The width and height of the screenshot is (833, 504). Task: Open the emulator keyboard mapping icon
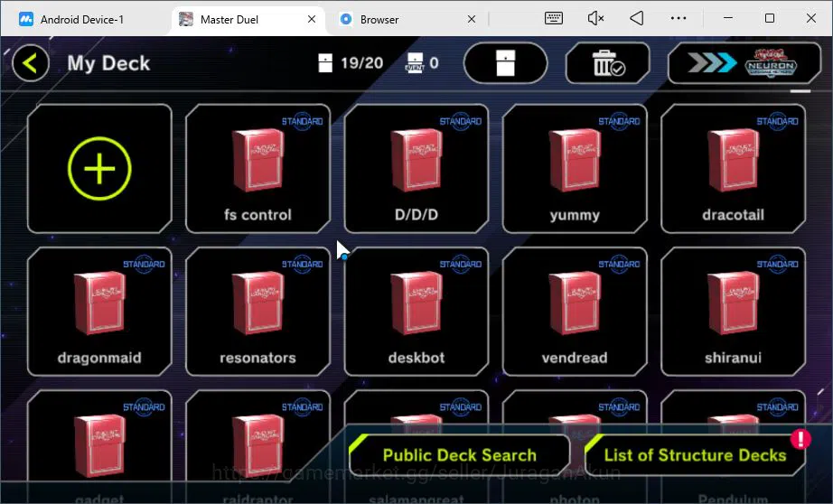(x=554, y=19)
